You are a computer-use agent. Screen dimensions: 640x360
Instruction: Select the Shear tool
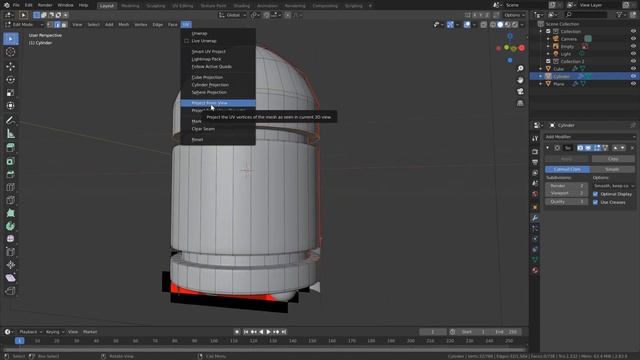pyautogui.click(x=11, y=278)
